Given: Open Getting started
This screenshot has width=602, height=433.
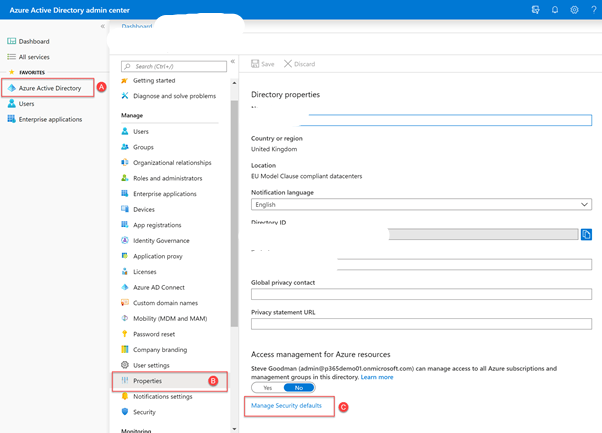Looking at the screenshot, I should pyautogui.click(x=154, y=80).
